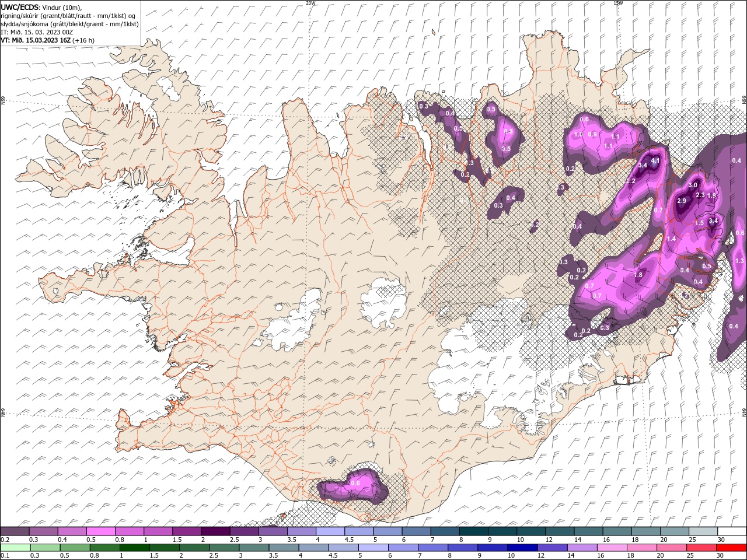
Task: Select the 2–2.5 dark purple swatch, top scale
Action: coord(215,531)
